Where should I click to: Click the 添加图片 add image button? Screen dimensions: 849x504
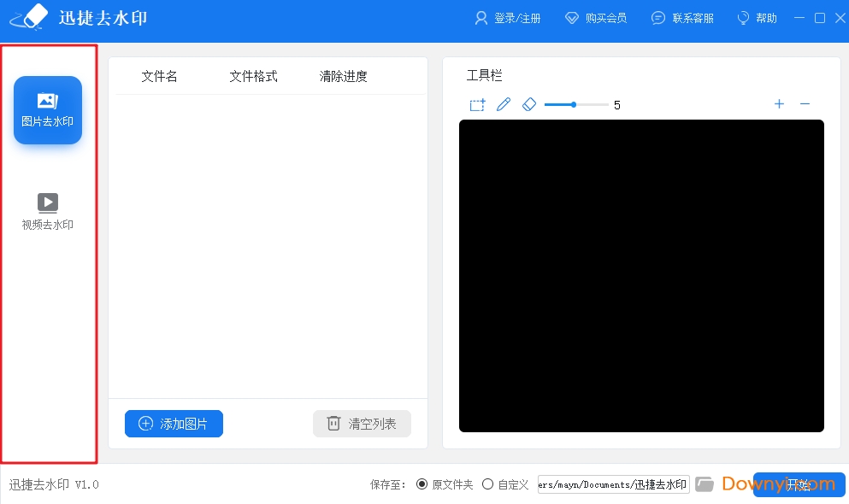pos(174,424)
